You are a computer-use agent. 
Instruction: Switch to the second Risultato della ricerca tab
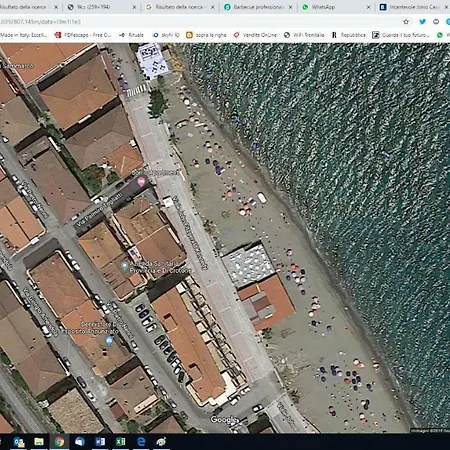pyautogui.click(x=180, y=7)
